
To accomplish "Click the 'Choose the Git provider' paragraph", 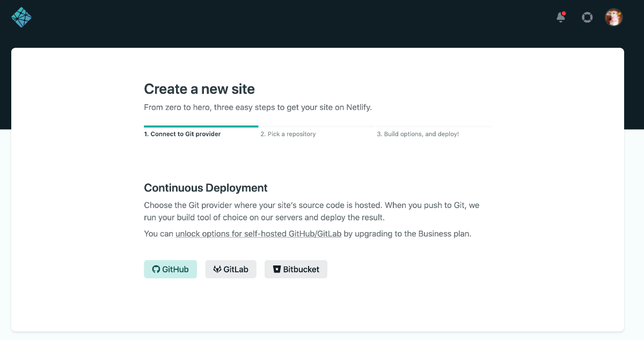I will 312,211.
